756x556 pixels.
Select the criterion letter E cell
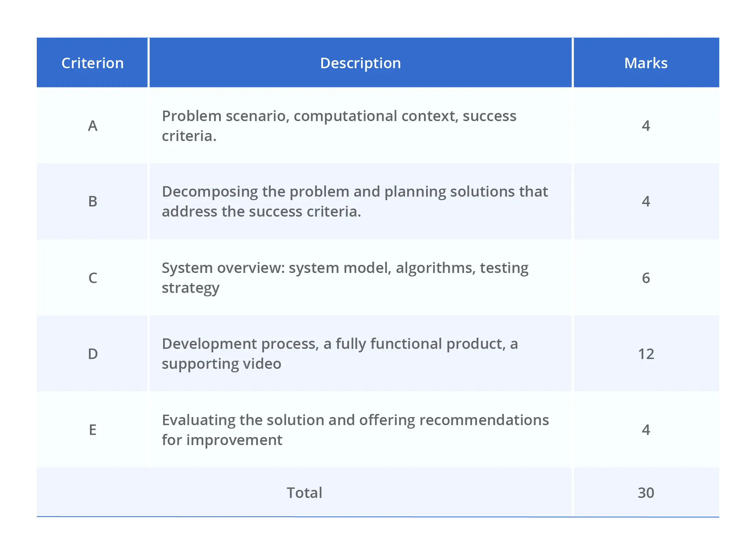click(x=92, y=430)
